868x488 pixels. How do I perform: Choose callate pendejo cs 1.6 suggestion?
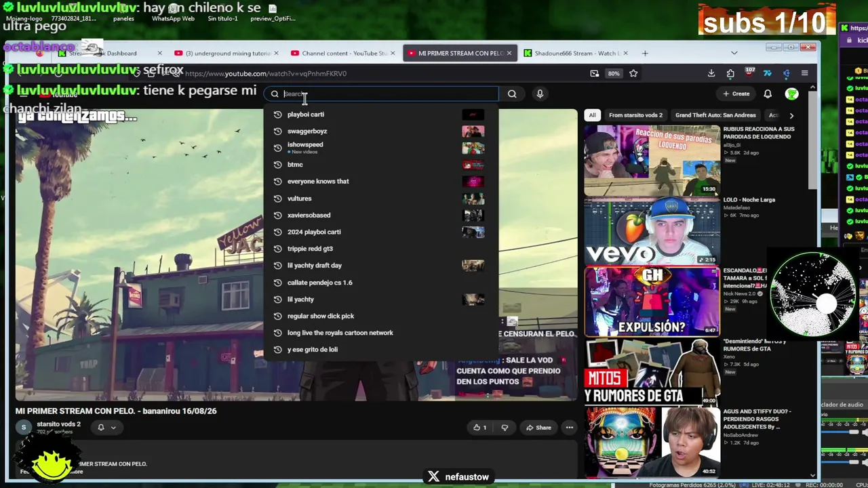coord(381,283)
